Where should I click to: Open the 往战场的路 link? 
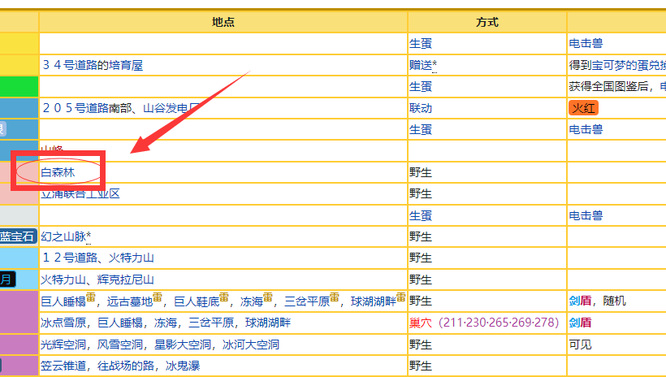pos(126,366)
